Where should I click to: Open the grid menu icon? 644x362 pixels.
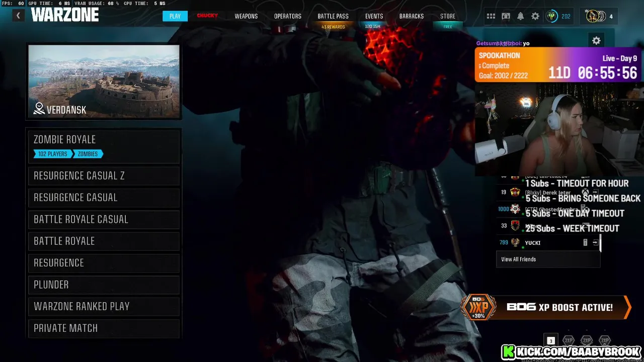click(x=491, y=16)
